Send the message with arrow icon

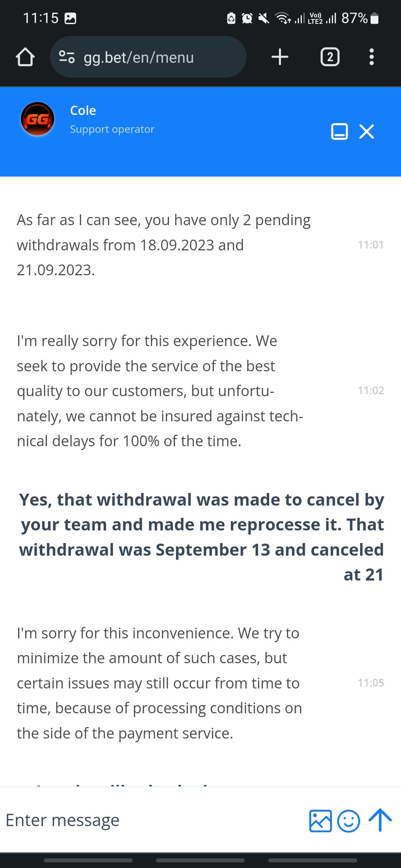click(x=380, y=820)
